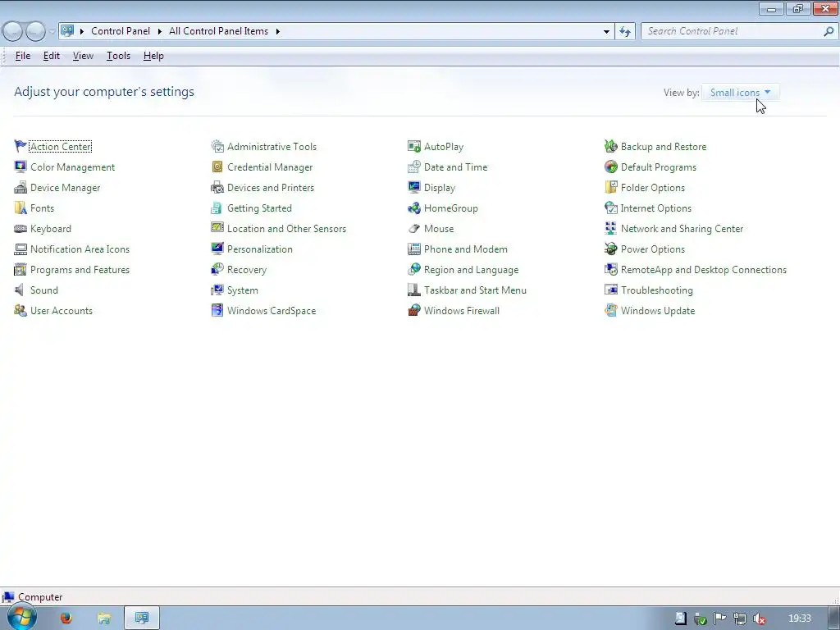Open the AutoPlay icon

(414, 146)
